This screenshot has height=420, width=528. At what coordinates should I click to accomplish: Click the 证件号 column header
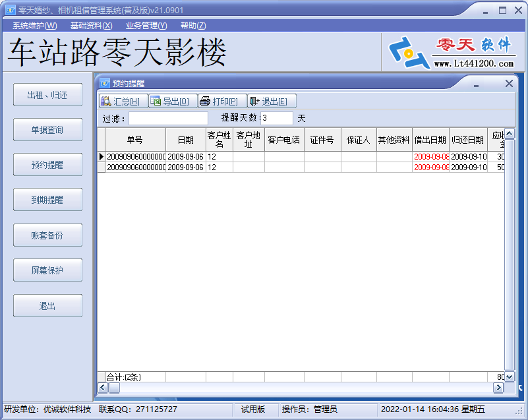tap(322, 139)
